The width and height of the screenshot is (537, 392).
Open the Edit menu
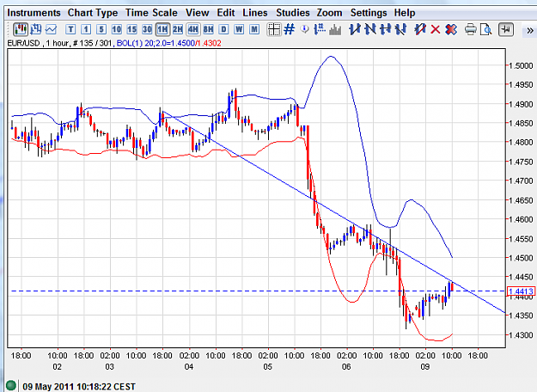point(226,13)
